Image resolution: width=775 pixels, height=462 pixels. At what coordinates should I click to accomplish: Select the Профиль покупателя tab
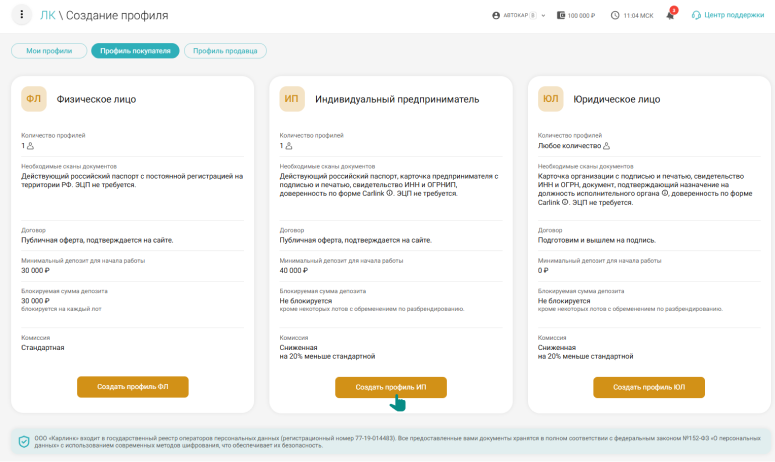click(x=135, y=50)
